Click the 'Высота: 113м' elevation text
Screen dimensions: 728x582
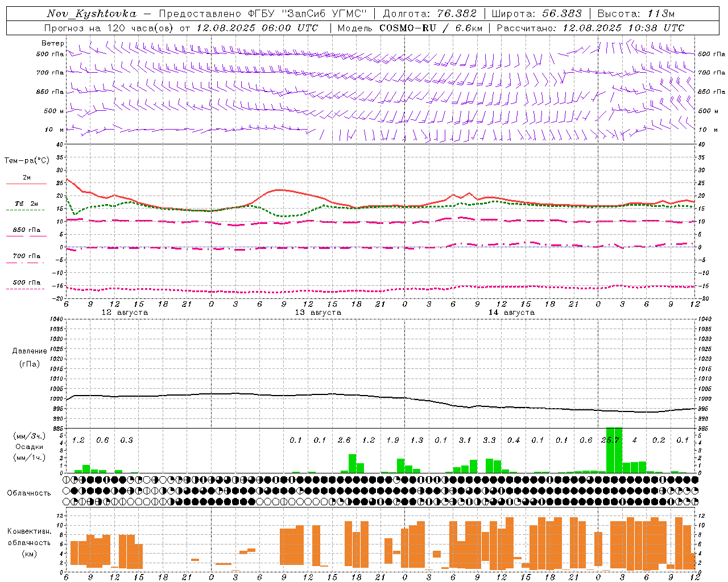(x=636, y=14)
